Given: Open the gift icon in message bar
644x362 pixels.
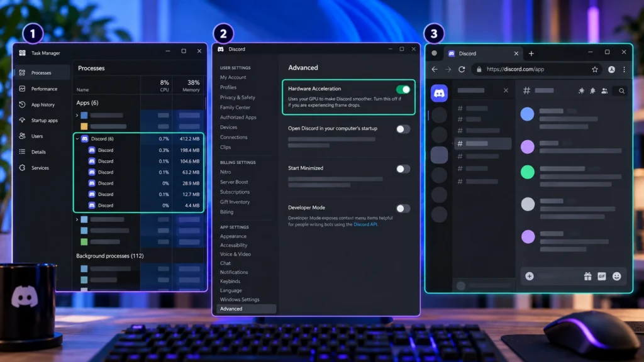Looking at the screenshot, I should pyautogui.click(x=588, y=277).
